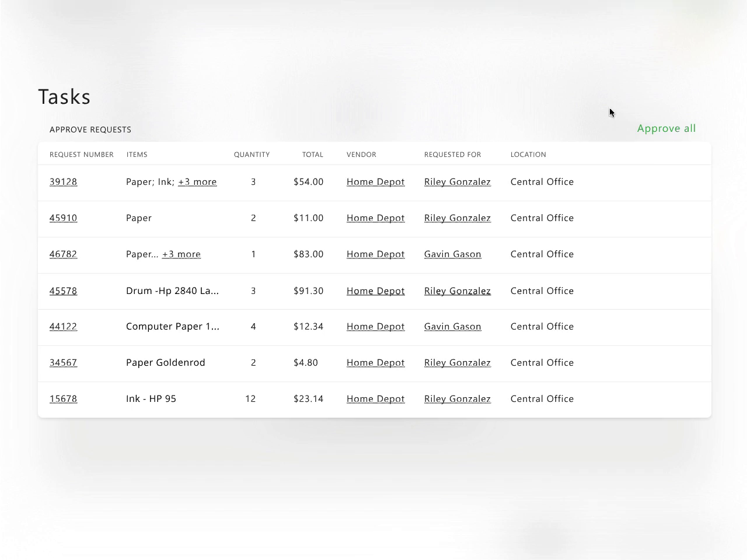Open request number 44122
Image resolution: width=747 pixels, height=560 pixels.
pyautogui.click(x=63, y=326)
